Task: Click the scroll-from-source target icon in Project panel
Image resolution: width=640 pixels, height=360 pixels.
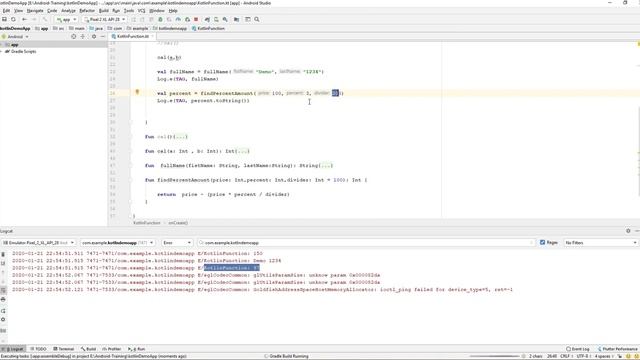Action: (x=73, y=36)
